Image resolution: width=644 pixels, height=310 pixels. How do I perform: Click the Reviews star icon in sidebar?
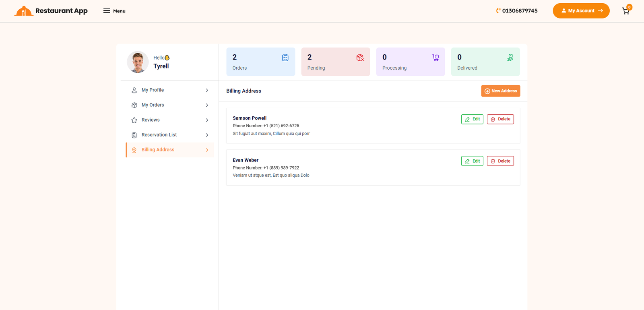(134, 120)
